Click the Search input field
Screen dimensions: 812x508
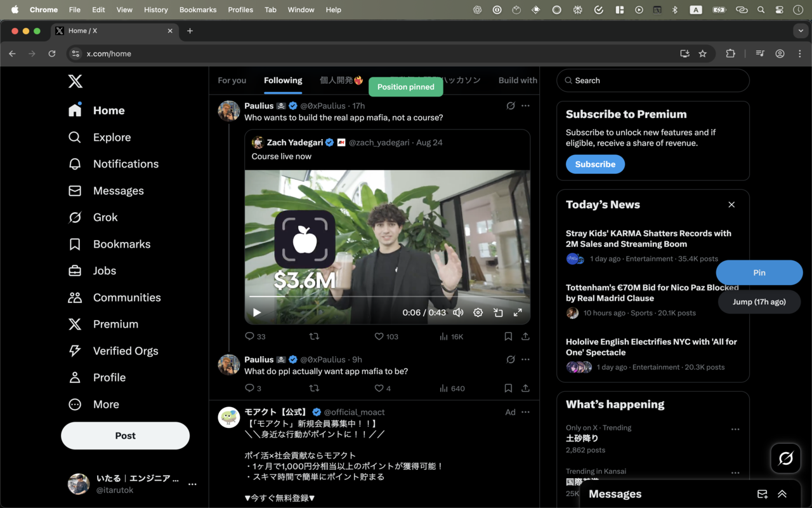pyautogui.click(x=653, y=81)
